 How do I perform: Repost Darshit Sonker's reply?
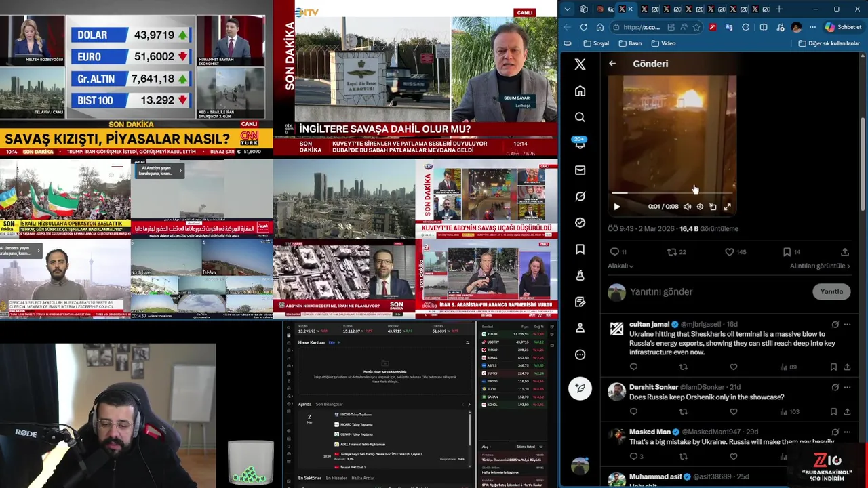click(683, 411)
